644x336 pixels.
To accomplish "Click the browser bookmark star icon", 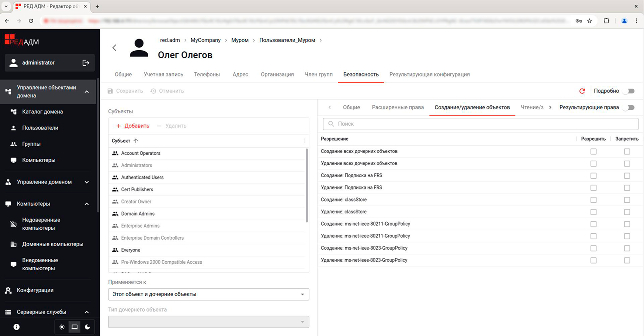I will pos(589,21).
